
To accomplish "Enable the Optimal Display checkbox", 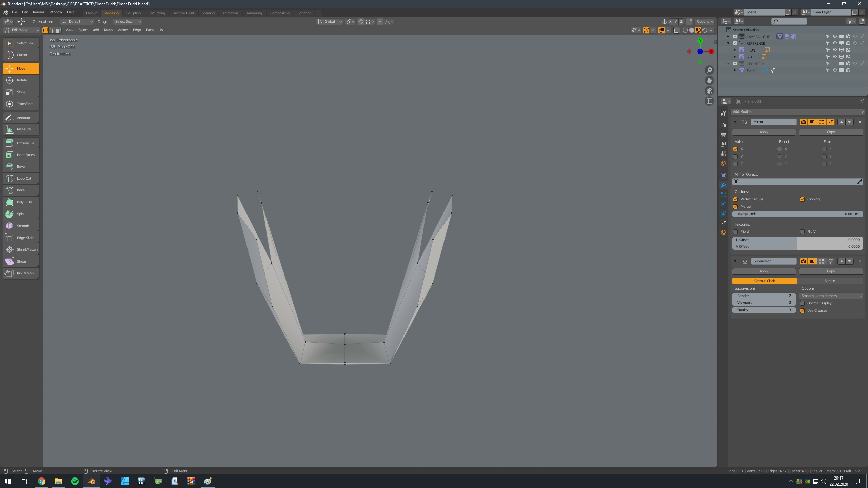I will (x=802, y=303).
